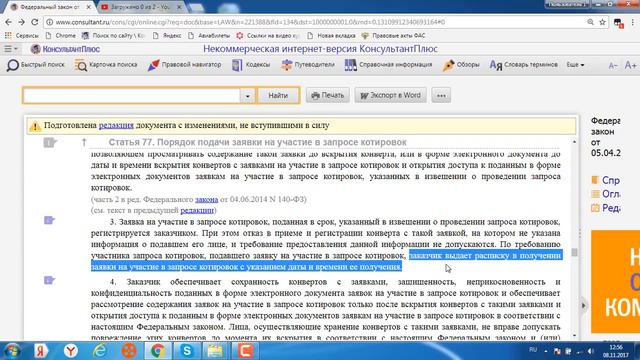Open Ссылки на видео bookmark
Viewport: 640px width, 360px height.
point(268,36)
